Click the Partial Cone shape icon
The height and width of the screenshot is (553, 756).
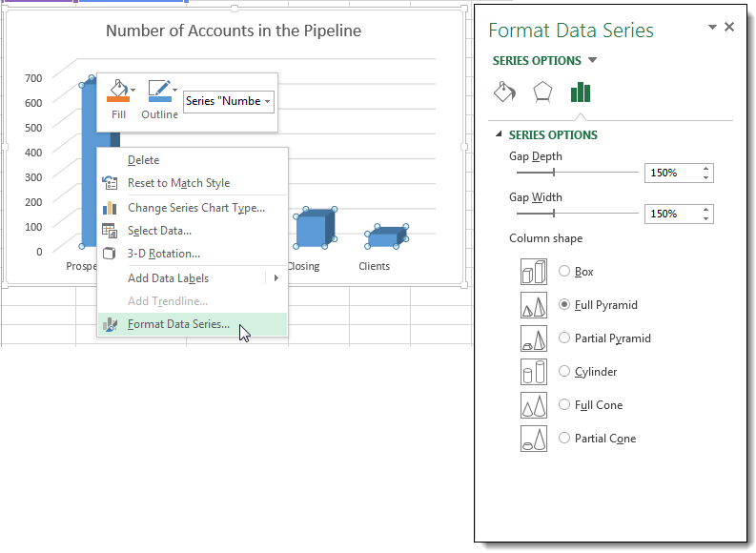tap(534, 439)
